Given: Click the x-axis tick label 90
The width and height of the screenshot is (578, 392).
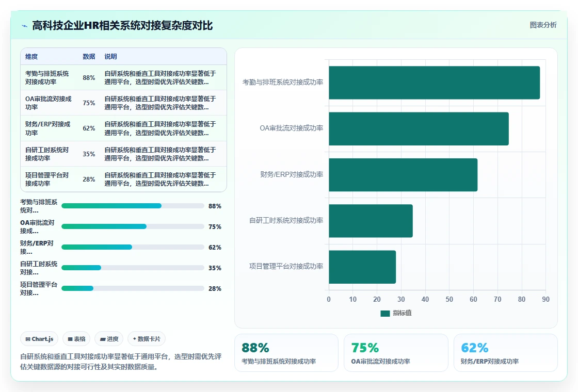Looking at the screenshot, I should (x=545, y=299).
